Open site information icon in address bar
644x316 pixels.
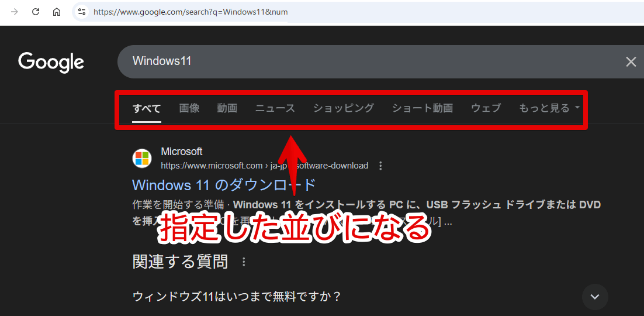coord(81,12)
